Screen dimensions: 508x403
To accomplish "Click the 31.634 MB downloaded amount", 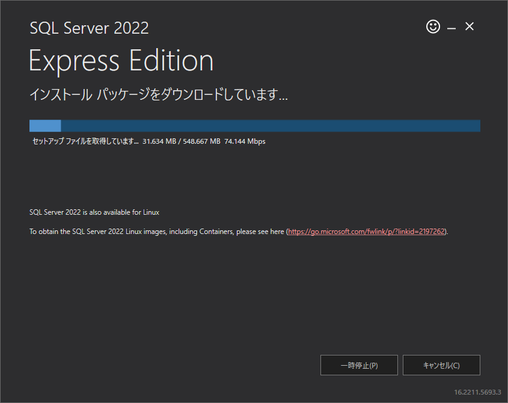I will [x=159, y=141].
